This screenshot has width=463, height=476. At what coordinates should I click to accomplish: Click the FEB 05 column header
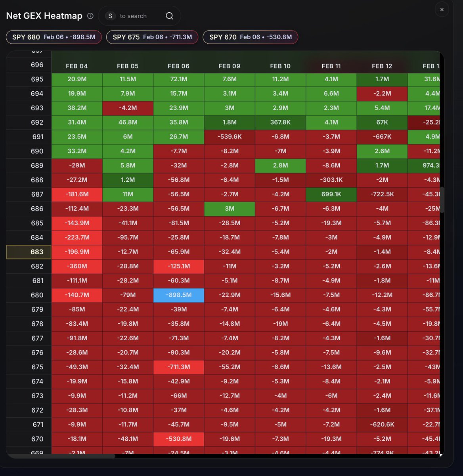click(x=128, y=66)
